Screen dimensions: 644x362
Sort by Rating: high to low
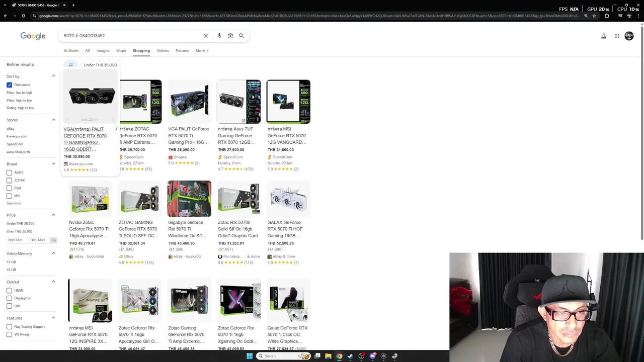20,108
